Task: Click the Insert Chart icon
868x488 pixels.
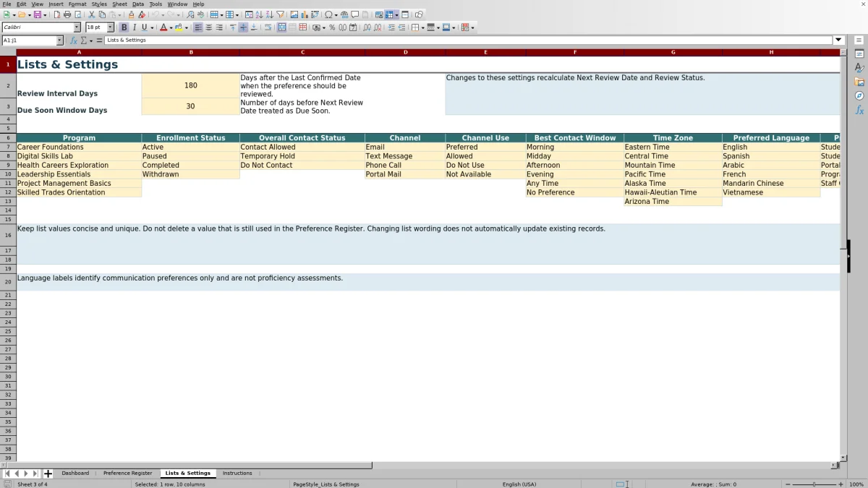Action: (x=304, y=14)
